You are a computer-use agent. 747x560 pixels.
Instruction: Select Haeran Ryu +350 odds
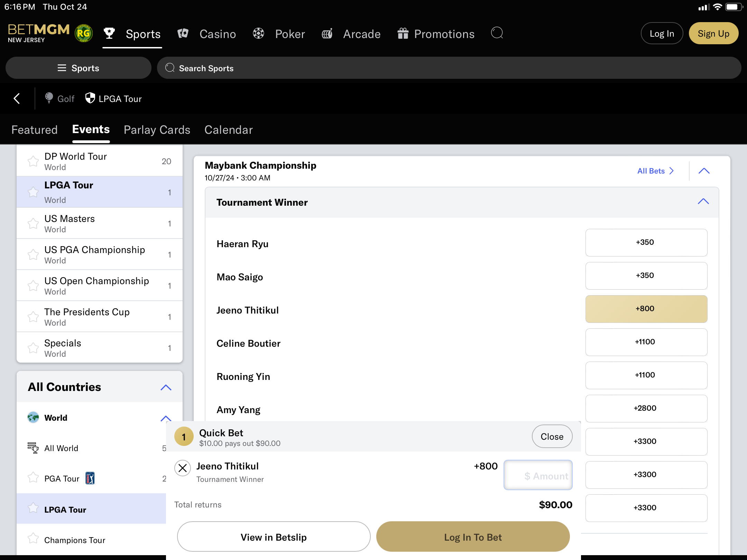tap(646, 242)
